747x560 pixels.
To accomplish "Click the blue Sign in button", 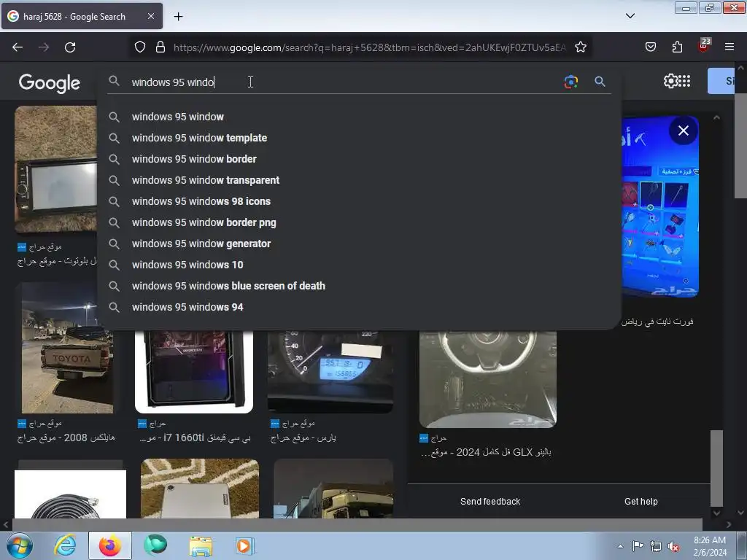I will tap(721, 81).
